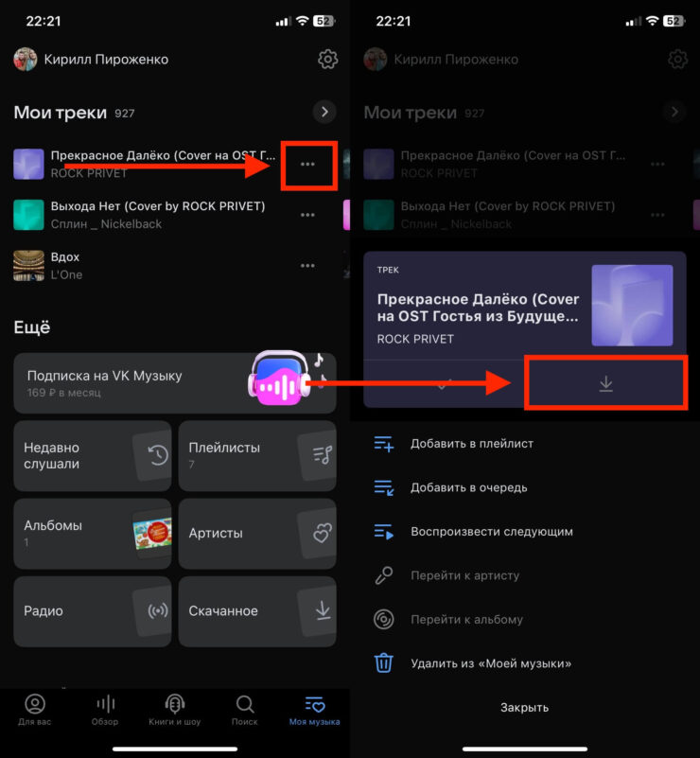Switch to the Поиск tab
Viewport: 700px width, 758px height.
pyautogui.click(x=244, y=710)
